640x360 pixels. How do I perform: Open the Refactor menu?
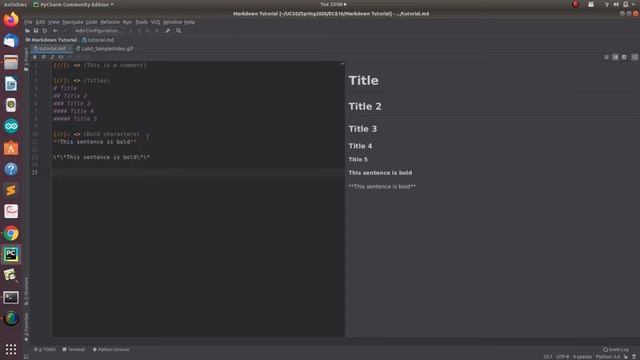click(110, 22)
